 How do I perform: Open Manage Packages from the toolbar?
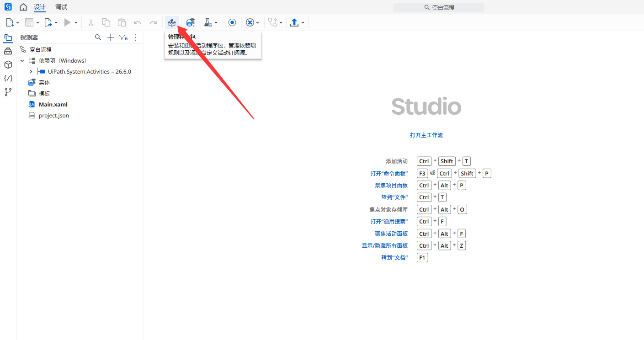(172, 22)
